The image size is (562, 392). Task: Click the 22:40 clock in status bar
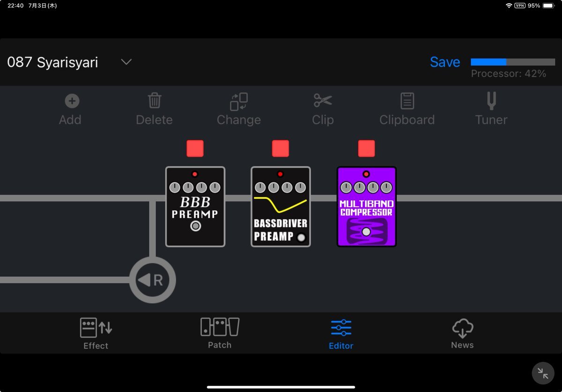point(15,6)
